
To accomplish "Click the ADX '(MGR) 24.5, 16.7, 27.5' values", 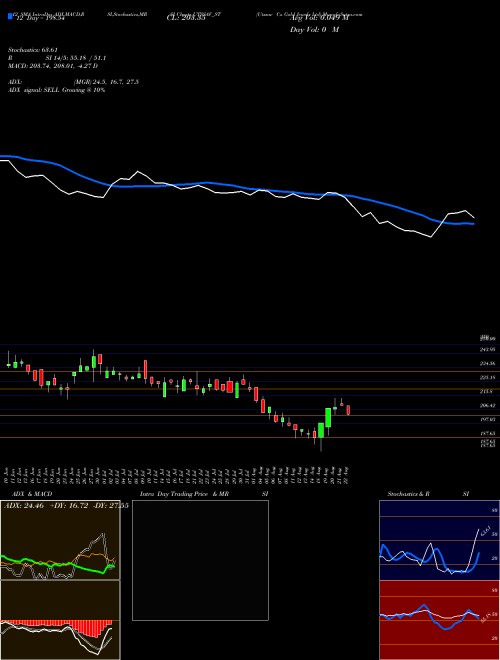I will pyautogui.click(x=106, y=82).
